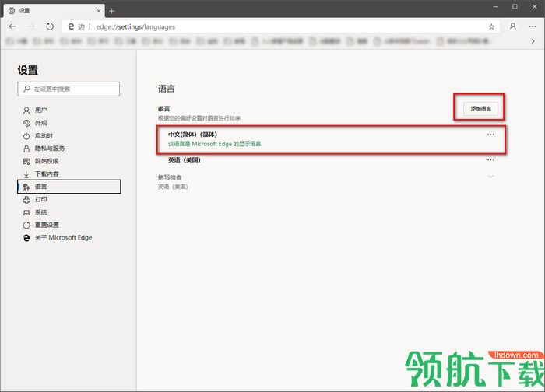Click the printer icon beside 打印
The image size is (545, 392).
[26, 200]
